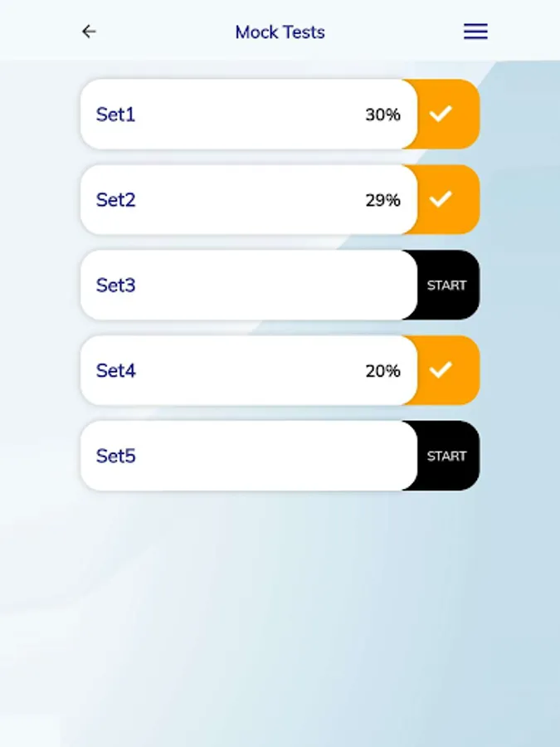Click the orange checkmark for Set2
Image resolution: width=560 pixels, height=747 pixels.
(x=441, y=199)
